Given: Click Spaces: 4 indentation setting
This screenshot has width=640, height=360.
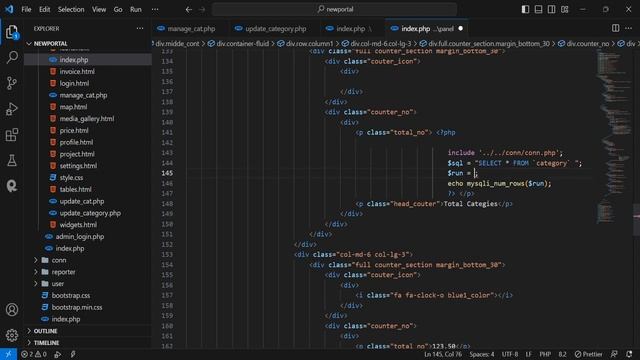Looking at the screenshot, I should [x=482, y=354].
